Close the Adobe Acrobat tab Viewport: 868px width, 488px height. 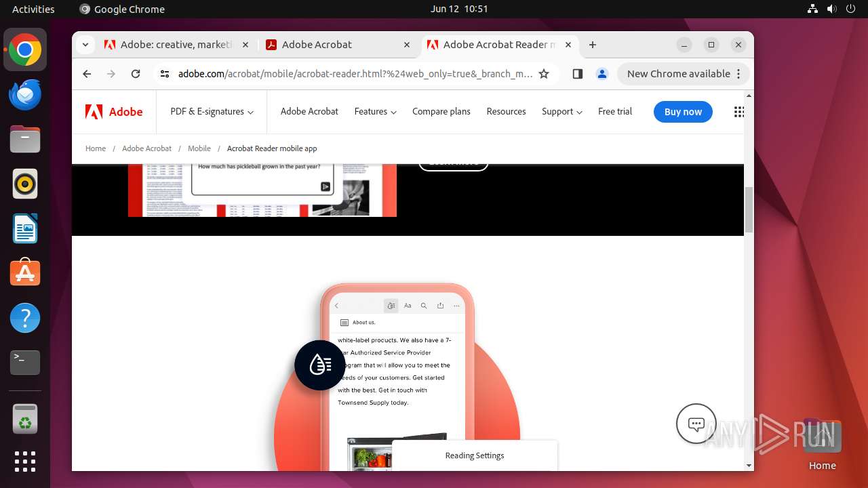click(407, 45)
